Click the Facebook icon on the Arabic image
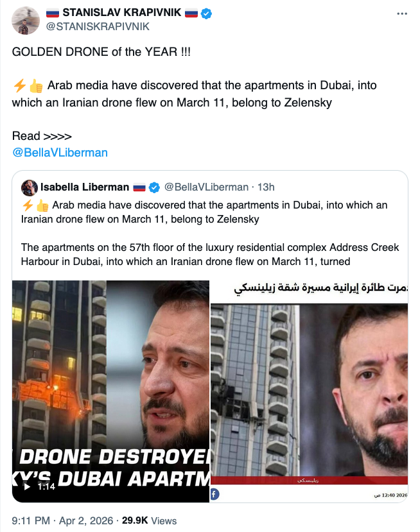 [214, 494]
